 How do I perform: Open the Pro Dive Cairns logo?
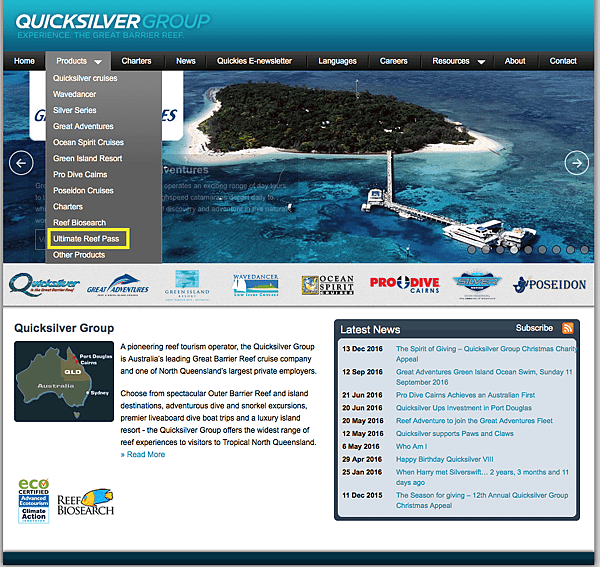[x=404, y=285]
